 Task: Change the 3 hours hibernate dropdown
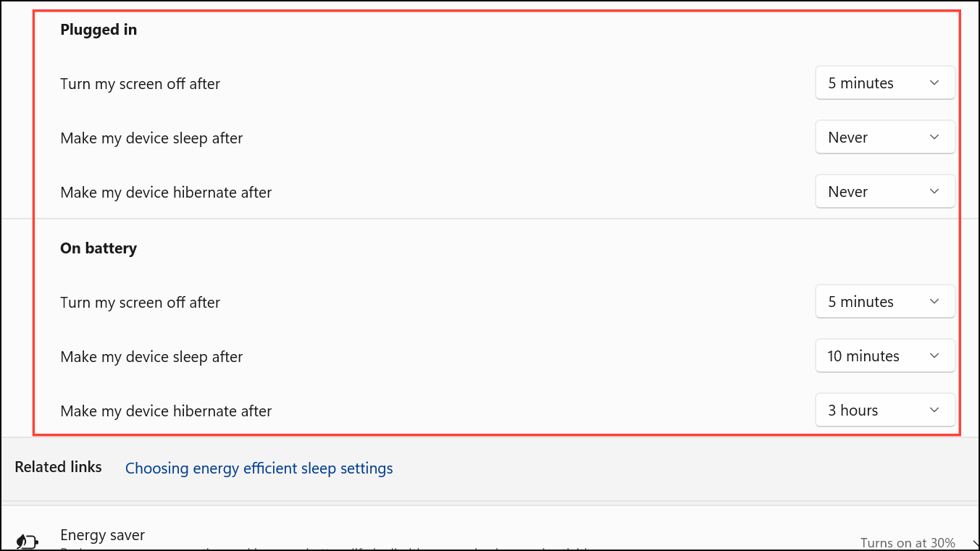[x=885, y=411]
